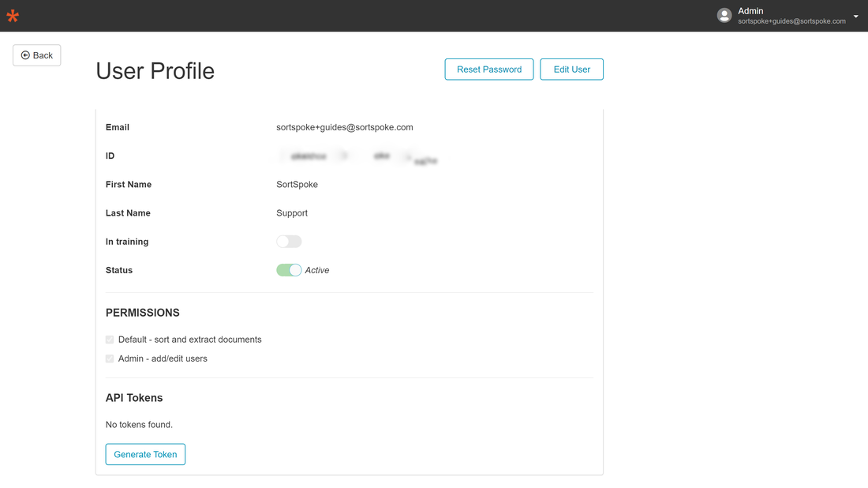This screenshot has height=488, width=868.
Task: Click the Generate Token button
Action: coord(146,454)
